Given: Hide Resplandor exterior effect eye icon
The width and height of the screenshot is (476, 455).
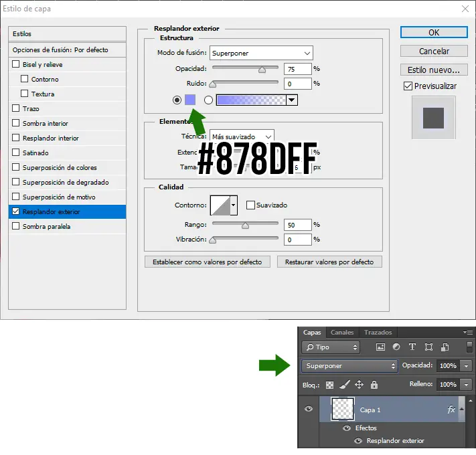Looking at the screenshot, I should click(x=358, y=441).
